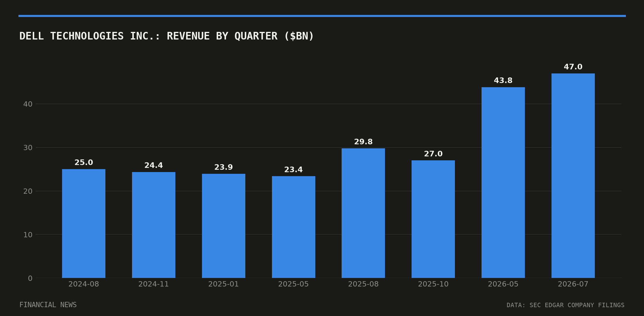Click the 2026-07 x-axis label
The height and width of the screenshot is (316, 644).
[x=573, y=284]
